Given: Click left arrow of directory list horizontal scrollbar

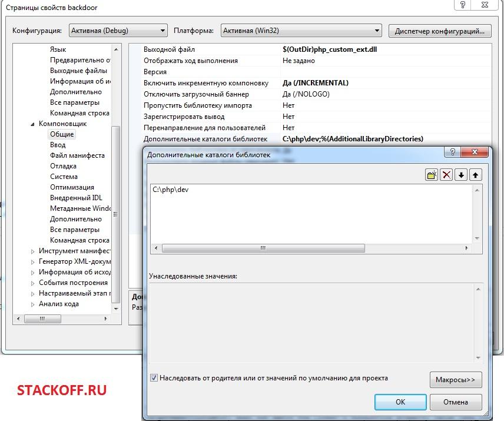Looking at the screenshot, I should click(x=156, y=248).
